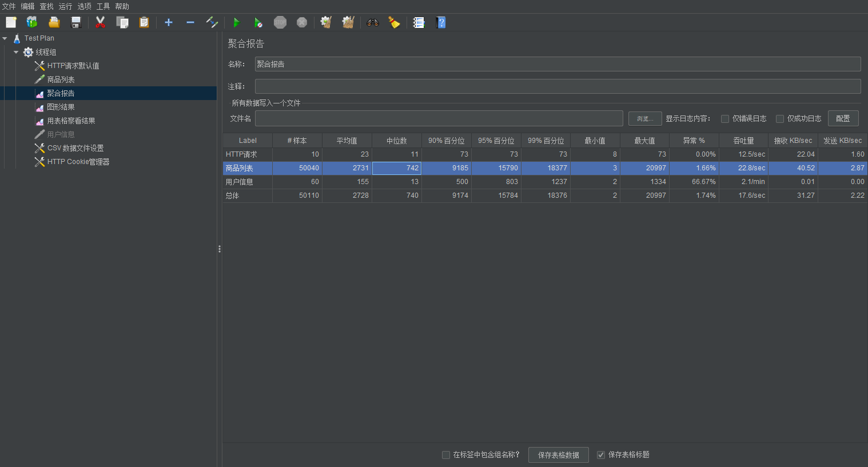This screenshot has width=868, height=467.
Task: Select HTTP Cookie管理器 tree node
Action: (78, 162)
